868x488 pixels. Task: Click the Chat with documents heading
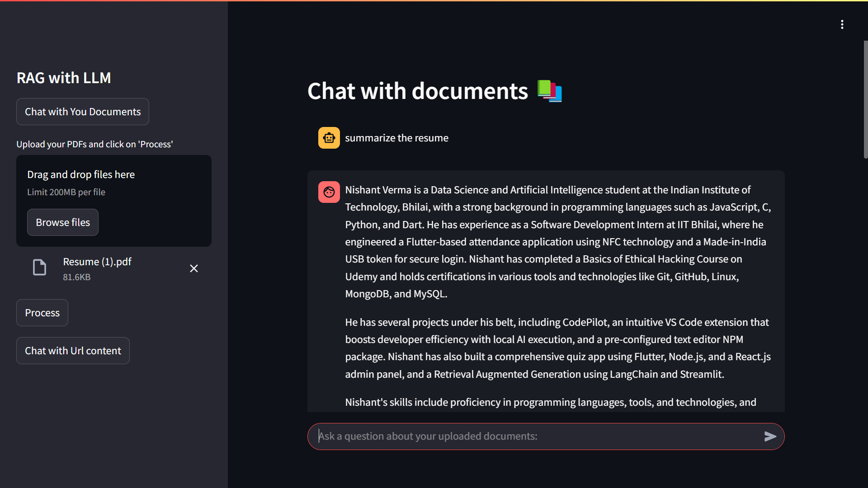pyautogui.click(x=417, y=91)
